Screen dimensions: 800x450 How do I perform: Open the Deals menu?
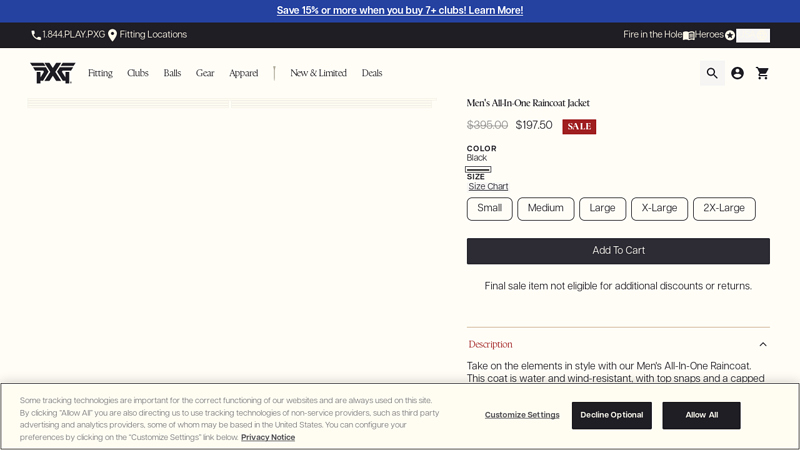tap(372, 73)
